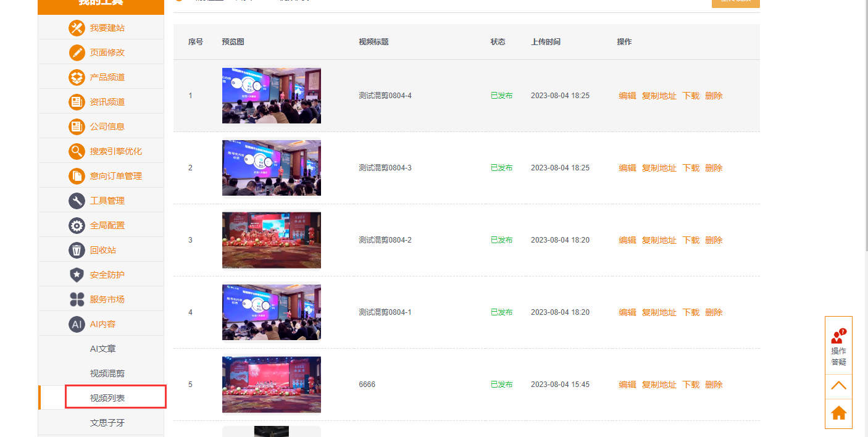Viewport: 868px width, 437px height.
Task: Select AI文章 submenu item
Action: coord(102,349)
